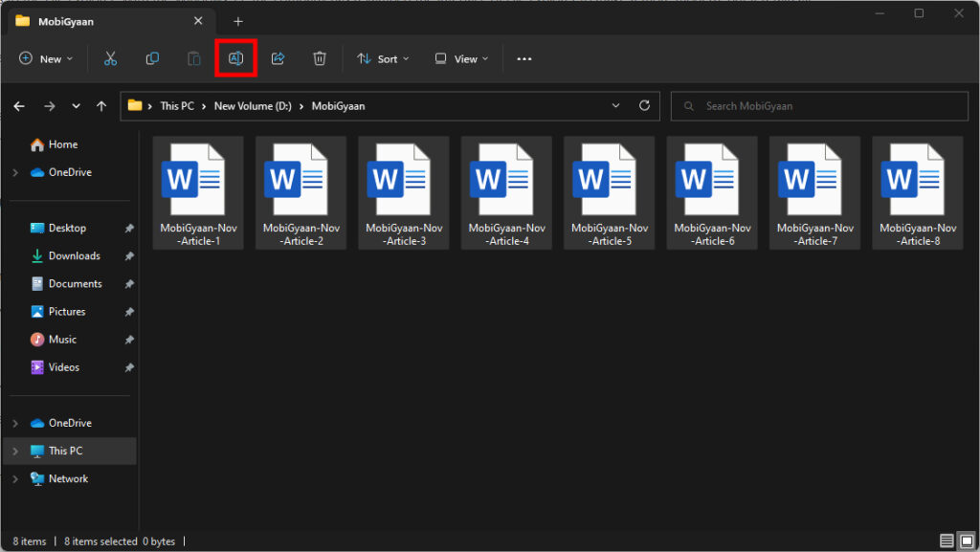This screenshot has width=980, height=552.
Task: Click the Refresh icon in address bar
Action: pos(644,105)
